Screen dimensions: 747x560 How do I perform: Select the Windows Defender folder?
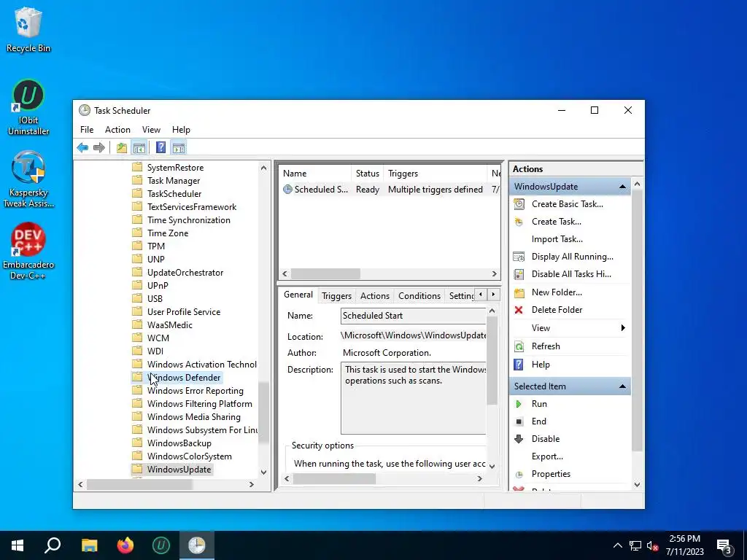[183, 378]
